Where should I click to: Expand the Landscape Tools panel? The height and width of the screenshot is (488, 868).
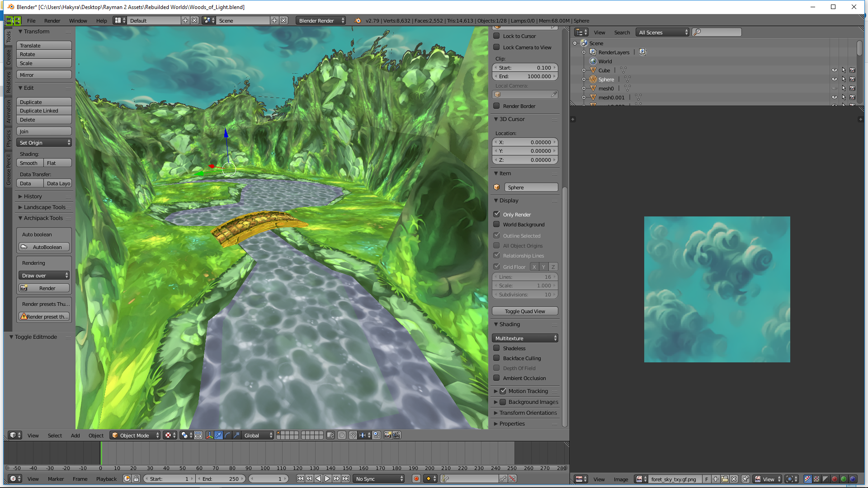pyautogui.click(x=44, y=207)
